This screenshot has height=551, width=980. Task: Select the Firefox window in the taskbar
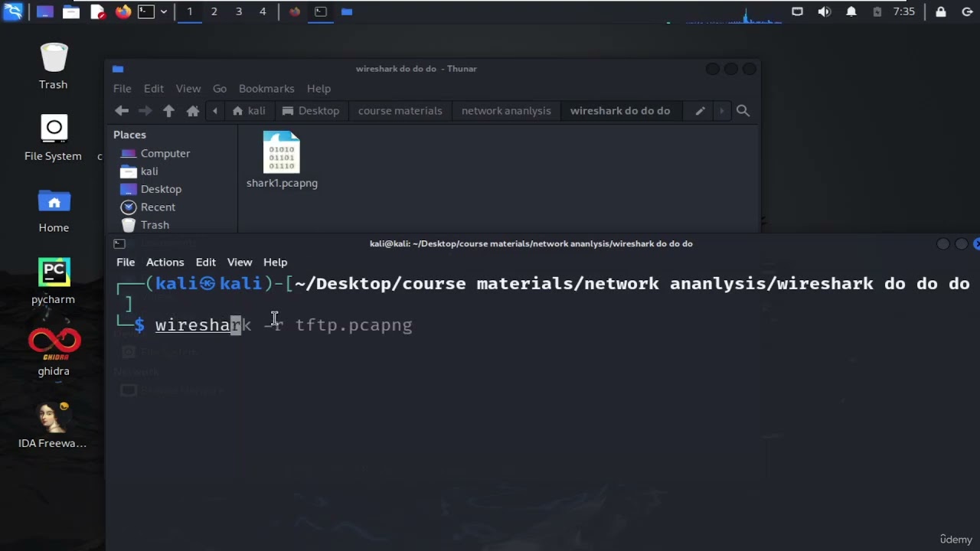295,11
